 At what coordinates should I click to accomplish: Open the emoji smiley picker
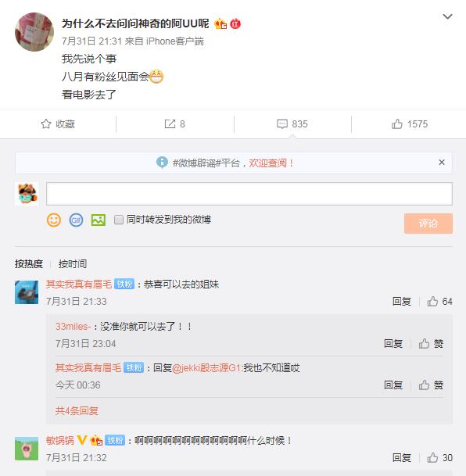pyautogui.click(x=54, y=220)
